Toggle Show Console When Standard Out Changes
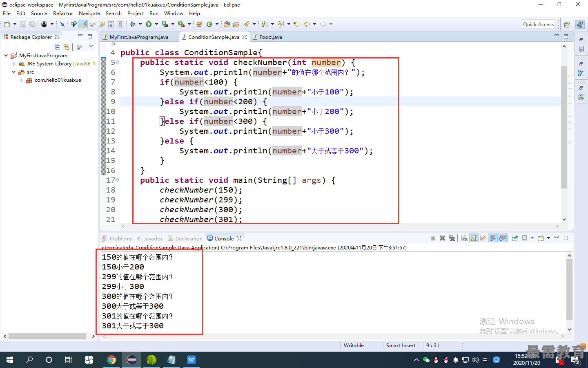Viewport: 588px width, 368px height. [493, 238]
